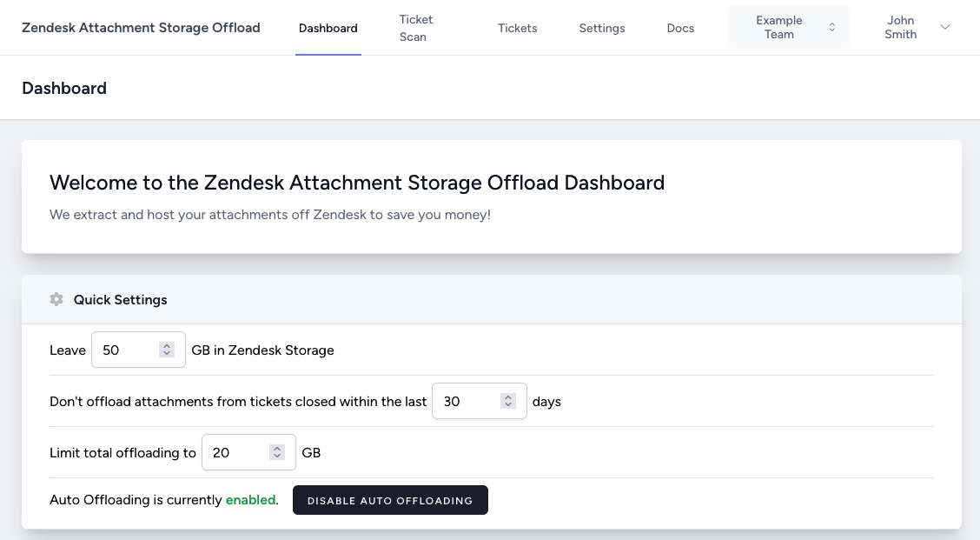Click the Welcome dashboard heading text
The image size is (980, 540).
pos(357,183)
